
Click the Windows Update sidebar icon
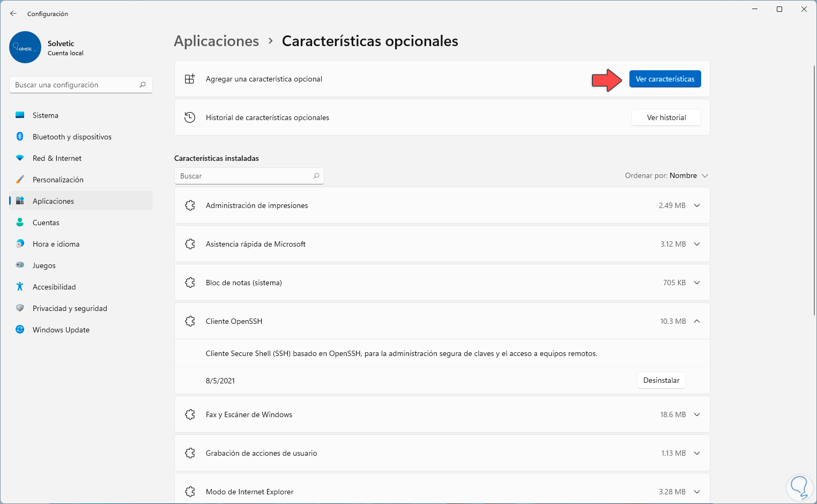(20, 330)
